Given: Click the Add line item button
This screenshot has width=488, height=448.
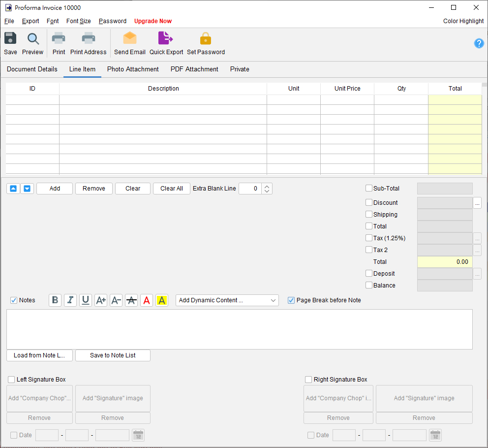Looking at the screenshot, I should [55, 189].
